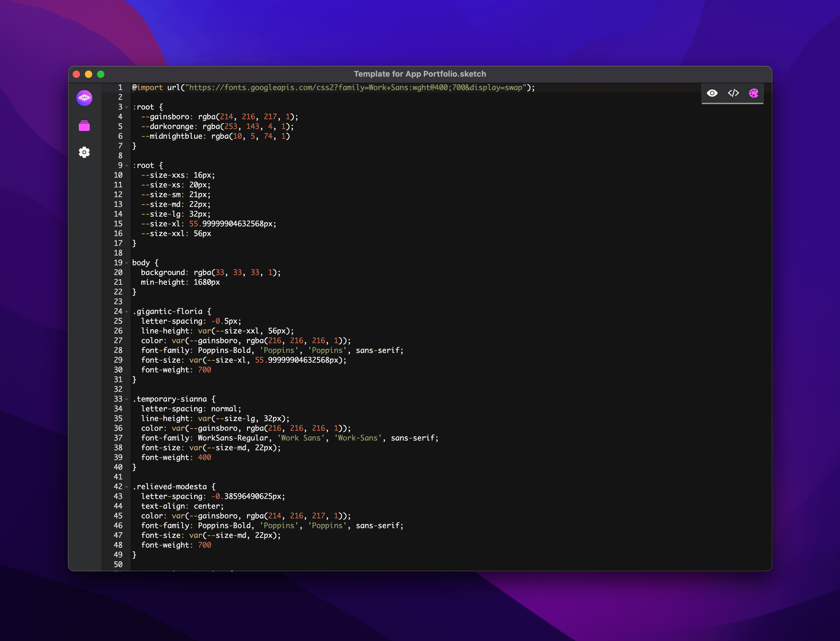Collapse the first :root block

click(126, 107)
